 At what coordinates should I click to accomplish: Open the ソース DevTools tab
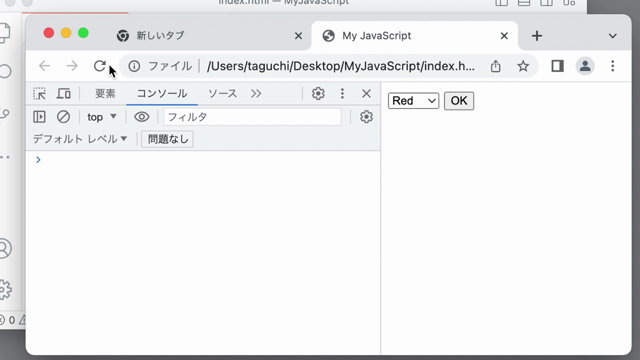[x=222, y=94]
